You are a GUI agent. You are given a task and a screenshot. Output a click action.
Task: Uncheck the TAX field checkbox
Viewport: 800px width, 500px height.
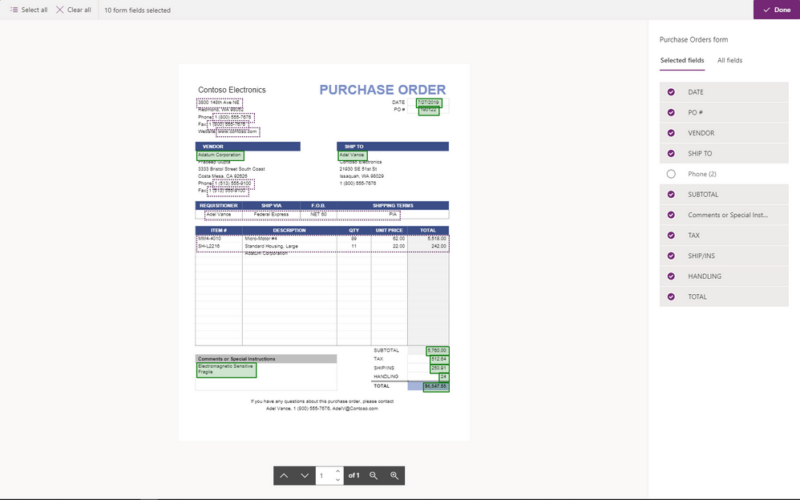671,235
